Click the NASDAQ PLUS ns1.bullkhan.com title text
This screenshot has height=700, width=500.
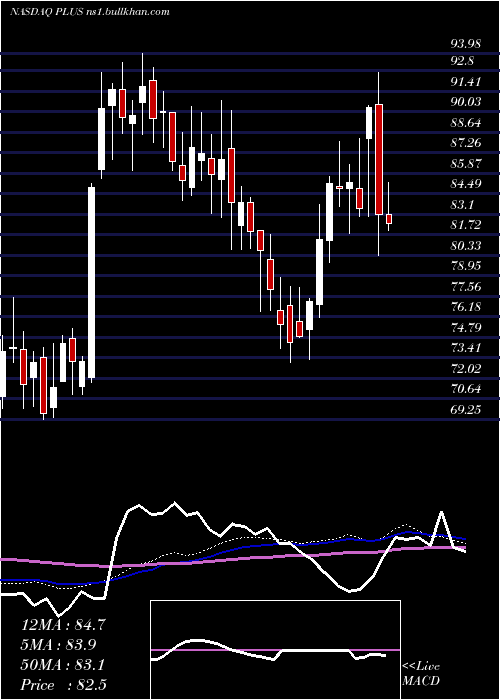90,12
